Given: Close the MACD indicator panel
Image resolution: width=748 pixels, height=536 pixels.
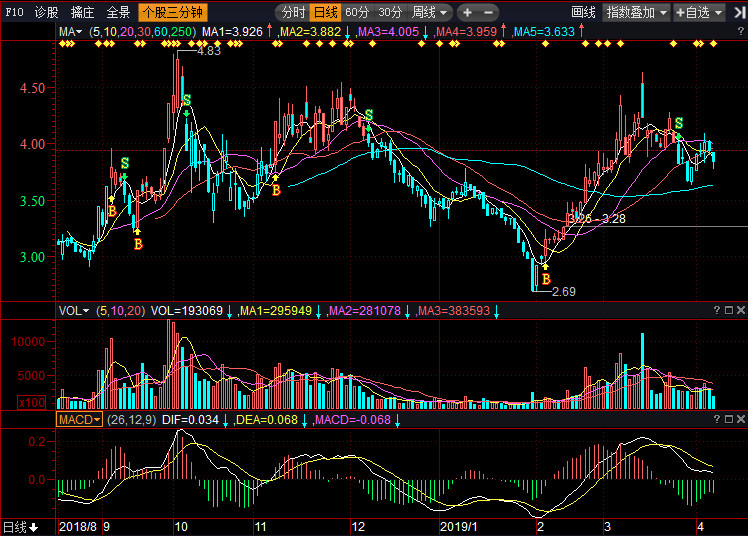Looking at the screenshot, I should tap(738, 419).
